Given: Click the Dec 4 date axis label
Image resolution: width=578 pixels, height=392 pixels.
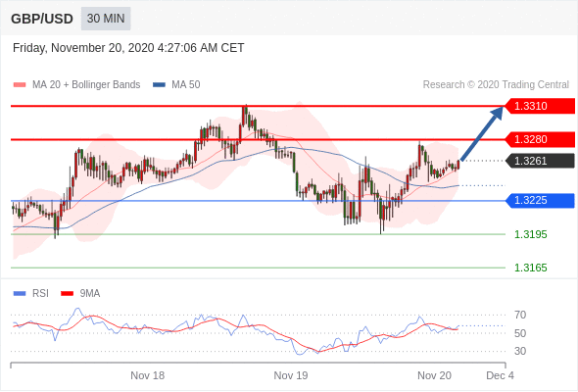Looking at the screenshot, I should click(501, 375).
